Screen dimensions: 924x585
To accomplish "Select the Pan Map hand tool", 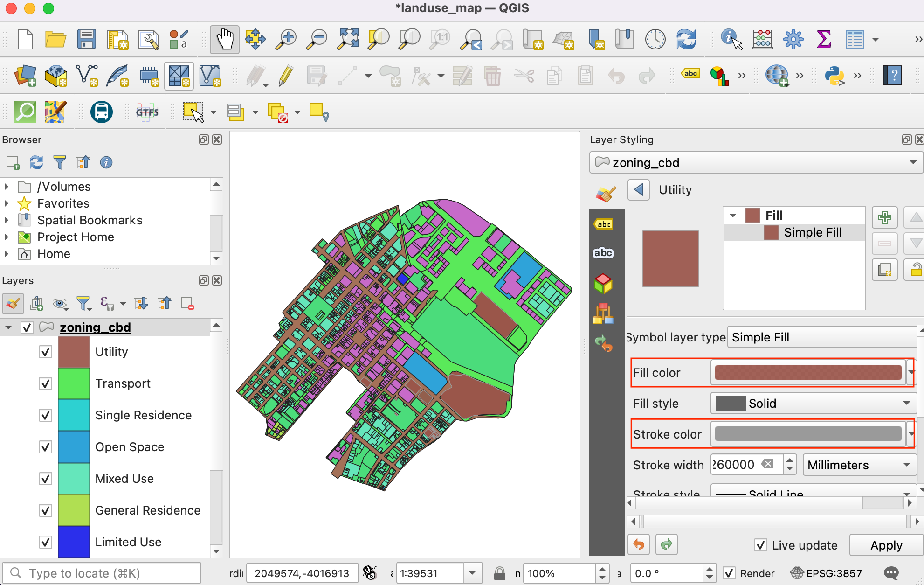I will tap(225, 40).
